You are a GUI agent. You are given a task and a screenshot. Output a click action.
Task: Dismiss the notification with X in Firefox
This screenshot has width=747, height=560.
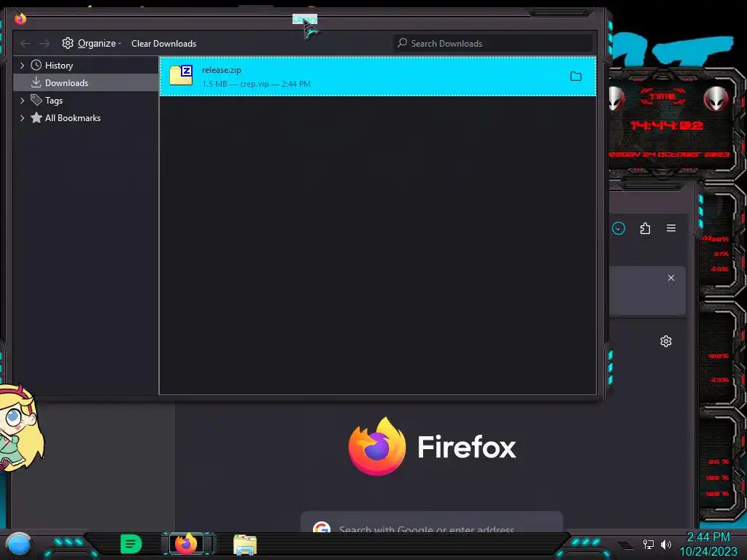point(671,278)
